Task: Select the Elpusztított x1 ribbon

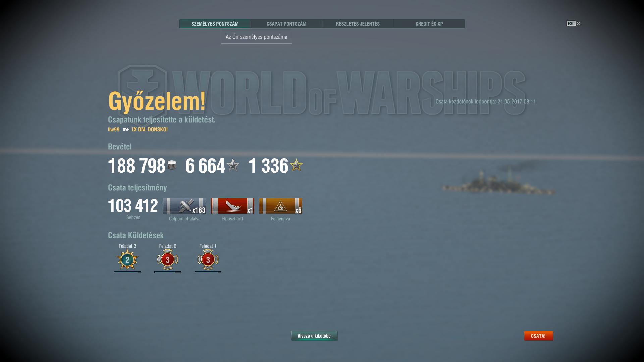Action: [x=232, y=206]
